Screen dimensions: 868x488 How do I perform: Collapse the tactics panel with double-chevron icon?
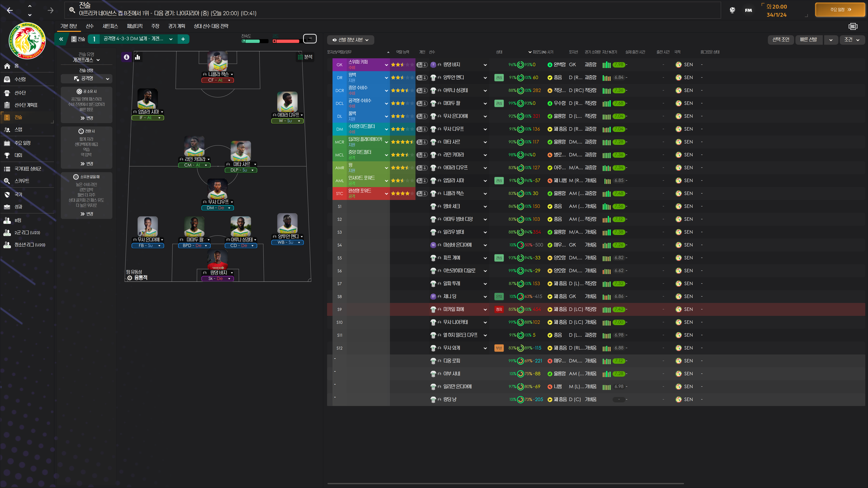coord(61,39)
